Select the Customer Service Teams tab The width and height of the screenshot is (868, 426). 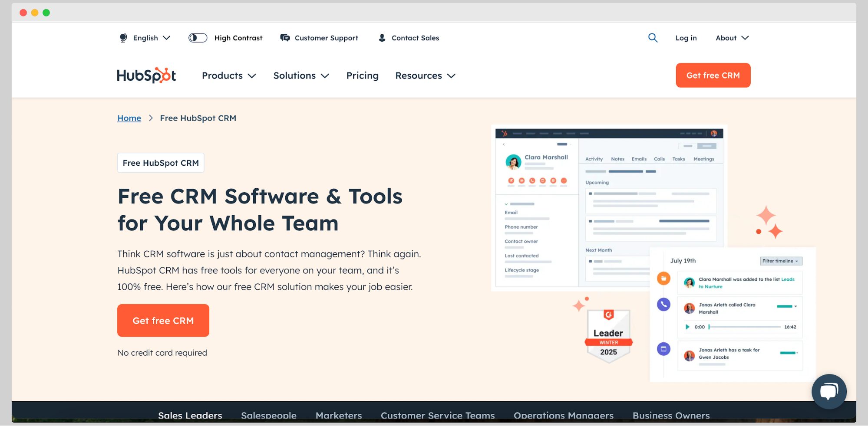point(438,415)
